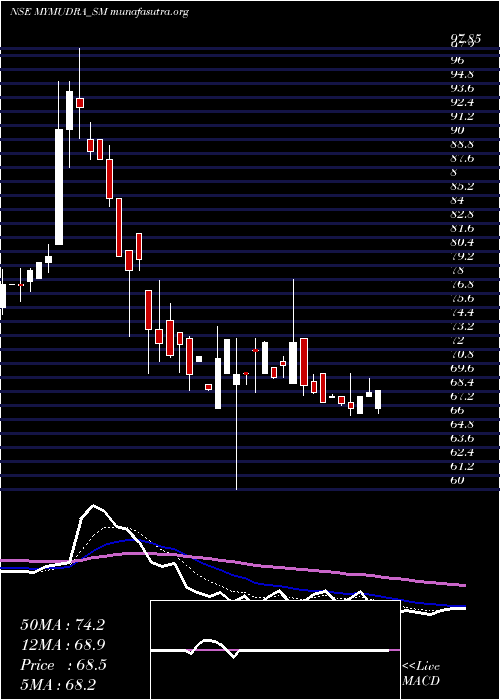
Task: Click the 70.8 price axis label
Action: [462, 354]
